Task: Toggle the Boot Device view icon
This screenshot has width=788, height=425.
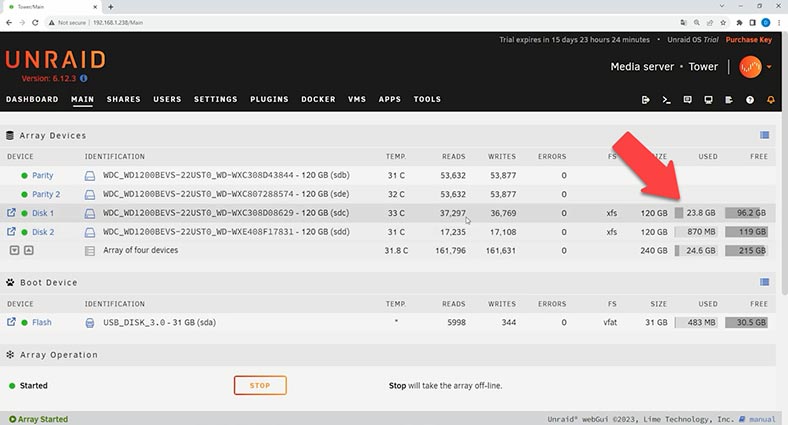Action: click(764, 282)
